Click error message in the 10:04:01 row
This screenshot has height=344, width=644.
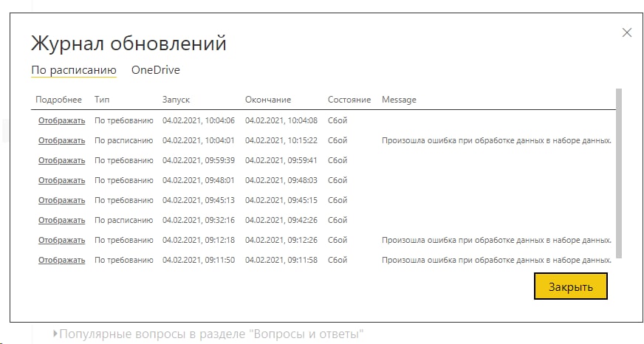pyautogui.click(x=496, y=140)
